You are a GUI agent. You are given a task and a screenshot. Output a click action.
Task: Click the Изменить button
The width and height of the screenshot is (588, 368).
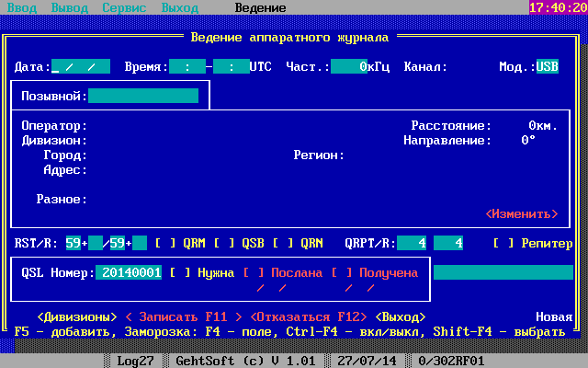(521, 213)
